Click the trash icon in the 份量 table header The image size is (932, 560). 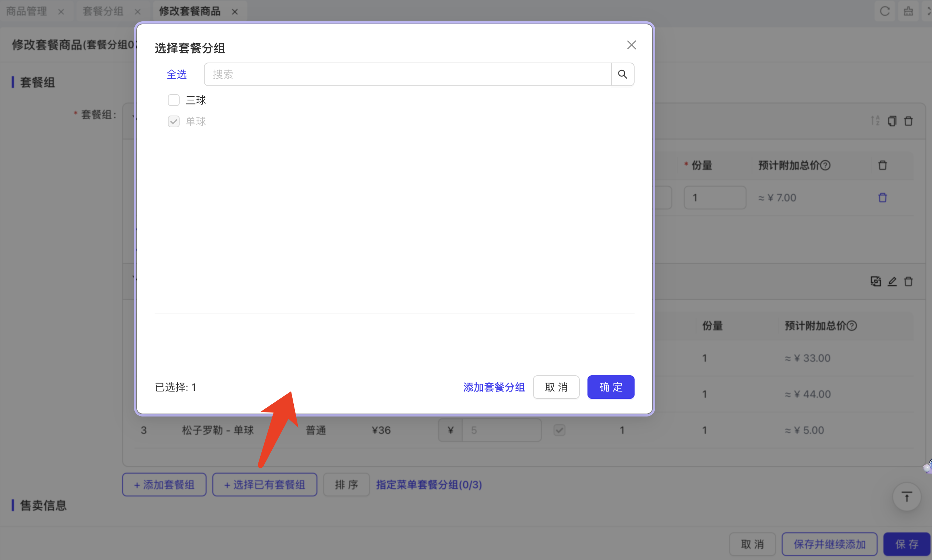point(882,165)
